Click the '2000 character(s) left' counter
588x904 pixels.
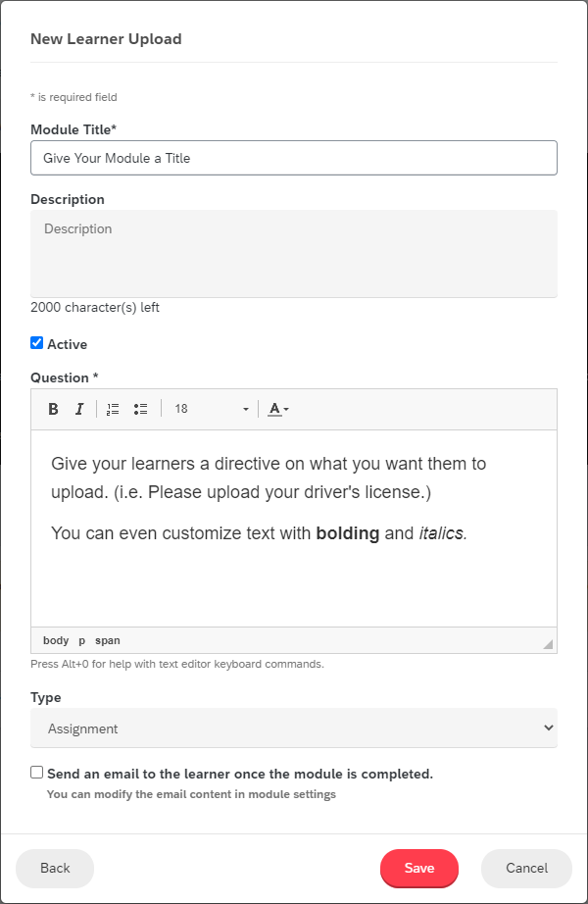click(x=95, y=307)
